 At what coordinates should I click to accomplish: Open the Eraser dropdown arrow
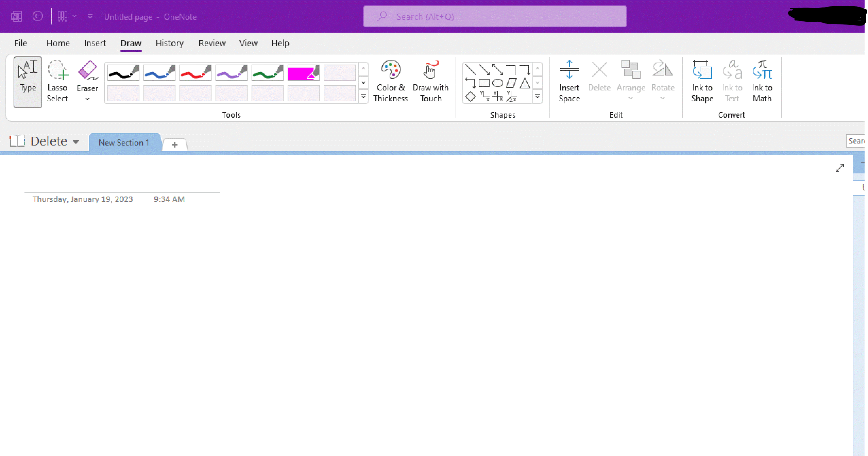[87, 99]
